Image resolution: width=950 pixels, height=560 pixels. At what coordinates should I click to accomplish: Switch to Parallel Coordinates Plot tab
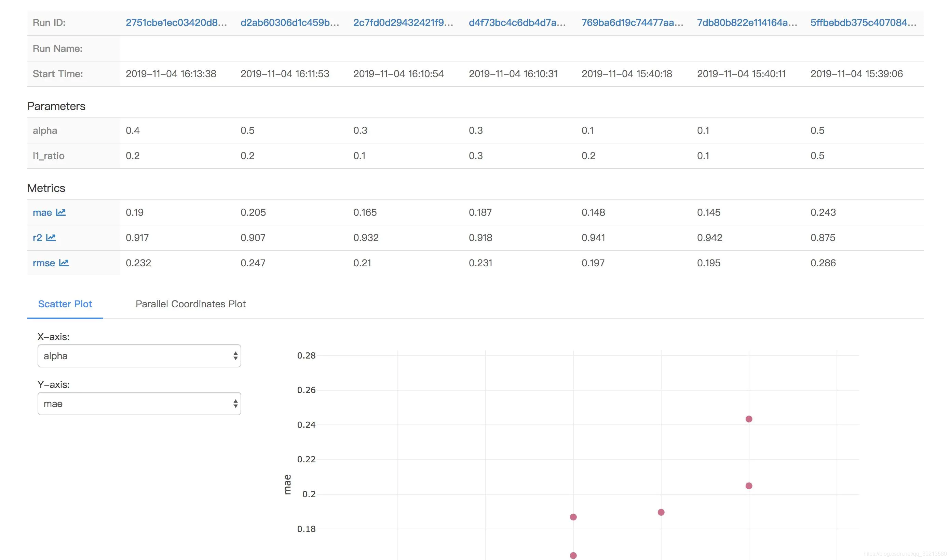point(190,304)
